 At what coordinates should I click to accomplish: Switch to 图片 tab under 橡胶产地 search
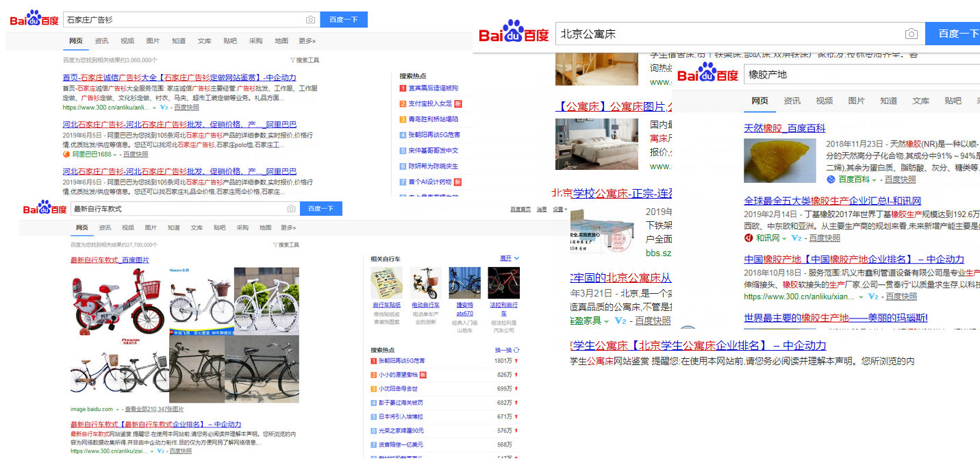[x=856, y=101]
